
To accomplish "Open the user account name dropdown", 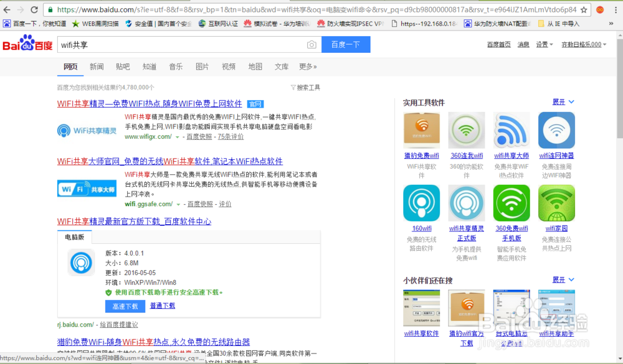I will [x=584, y=44].
